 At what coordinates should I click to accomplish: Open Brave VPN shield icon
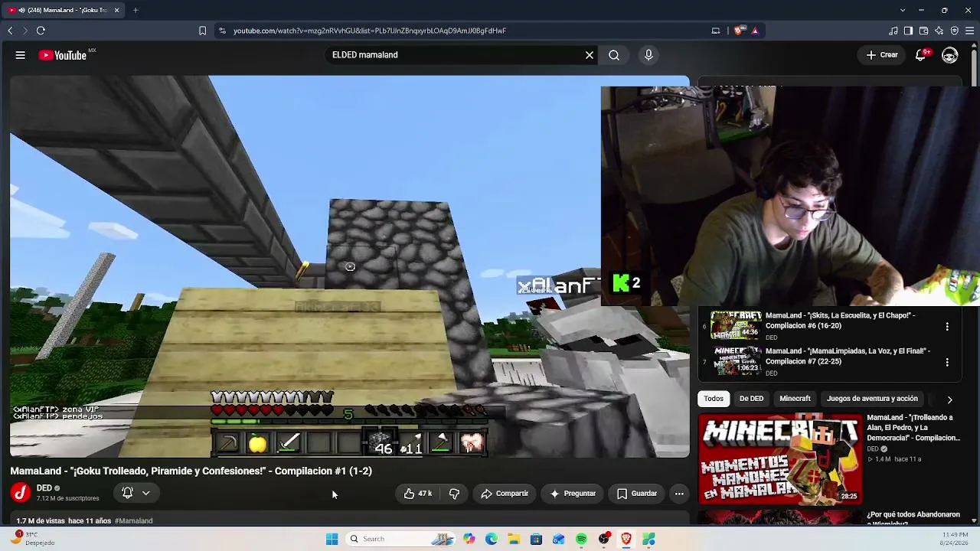tap(954, 31)
